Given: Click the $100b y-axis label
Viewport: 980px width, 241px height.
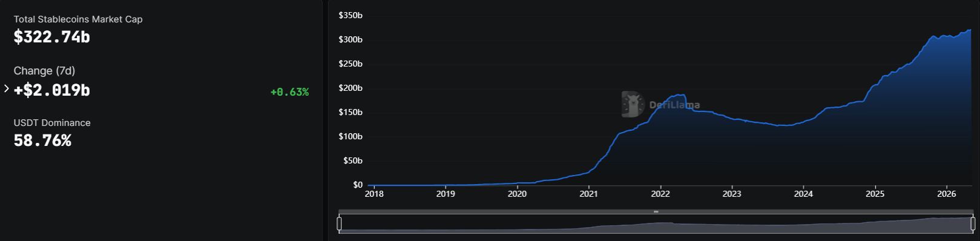Looking at the screenshot, I should tap(350, 136).
